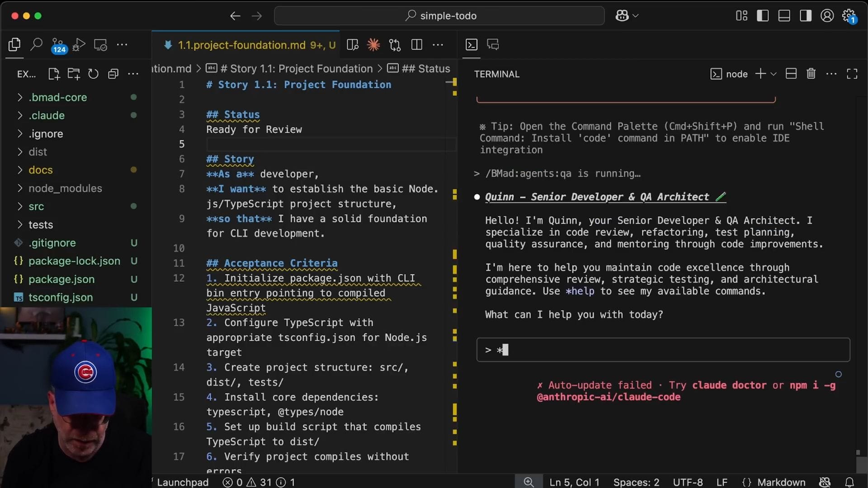Screen dimensions: 868x488
Task: Click the Markdown language mode button
Action: (x=781, y=482)
